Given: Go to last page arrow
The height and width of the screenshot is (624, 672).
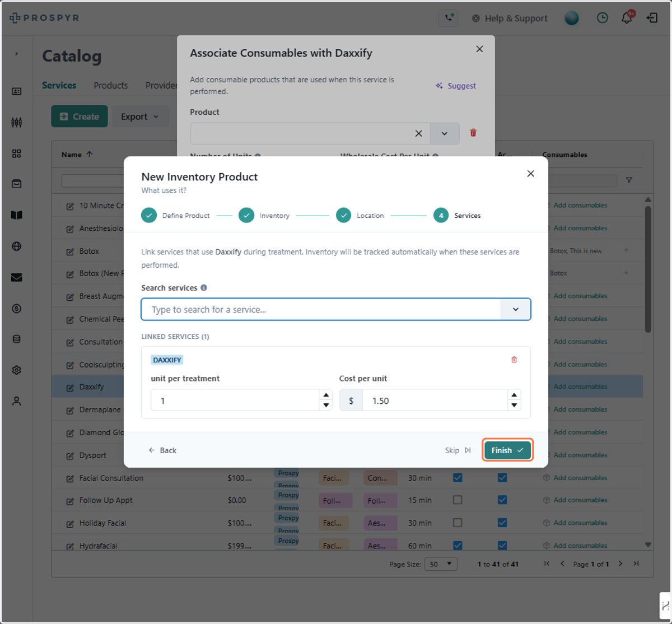Looking at the screenshot, I should (636, 564).
